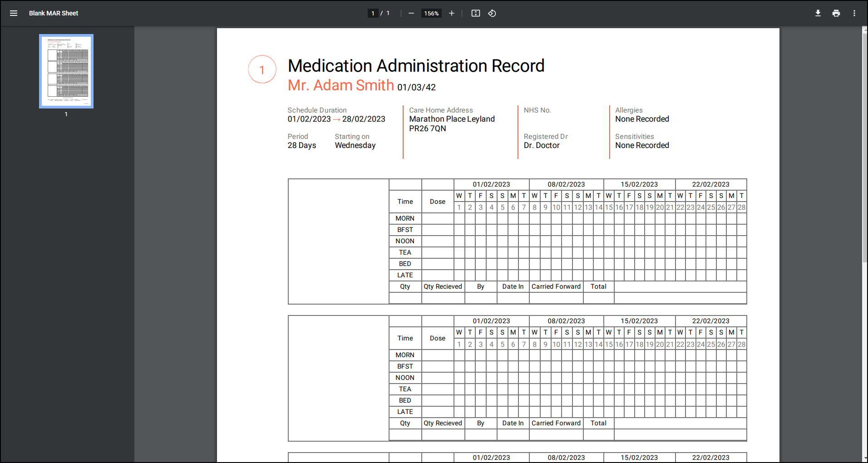Click the MORN row label in first table

(x=404, y=218)
